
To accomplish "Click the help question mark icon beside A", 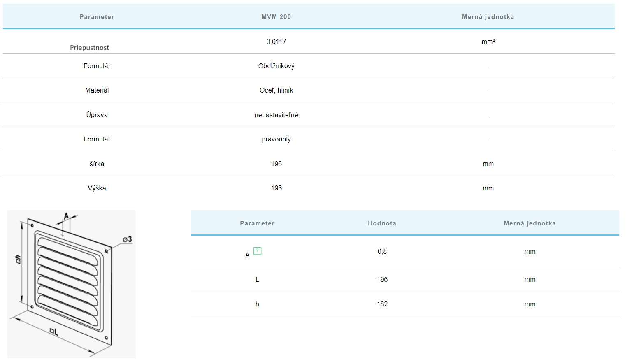I will coord(257,251).
